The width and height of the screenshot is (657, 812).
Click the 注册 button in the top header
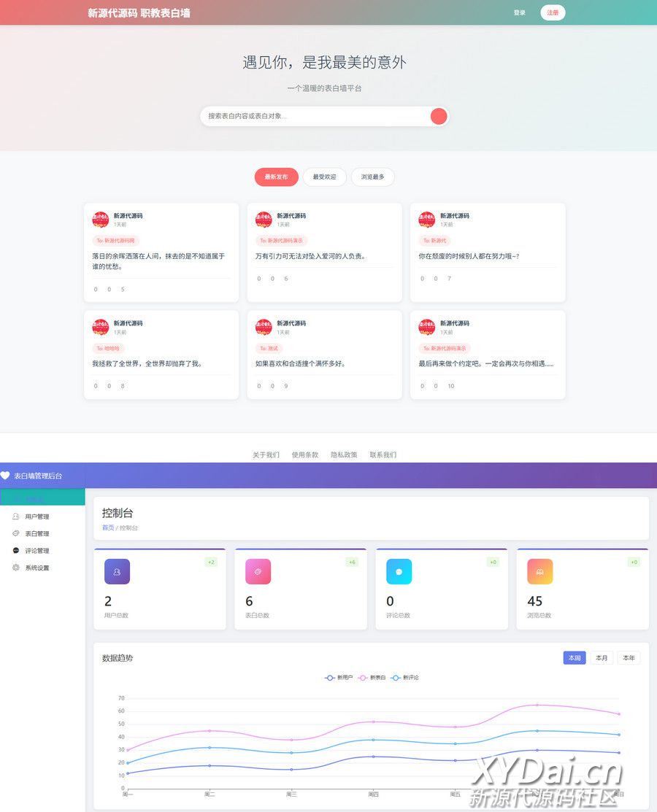coord(553,12)
